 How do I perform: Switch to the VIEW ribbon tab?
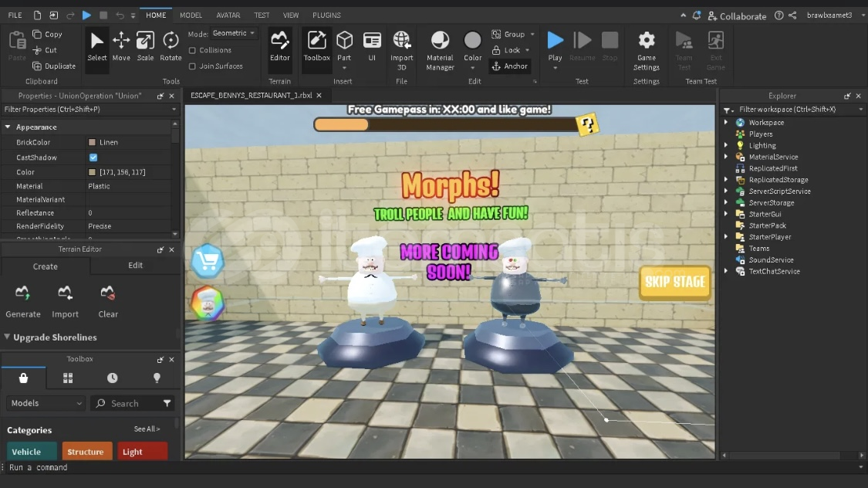point(291,15)
